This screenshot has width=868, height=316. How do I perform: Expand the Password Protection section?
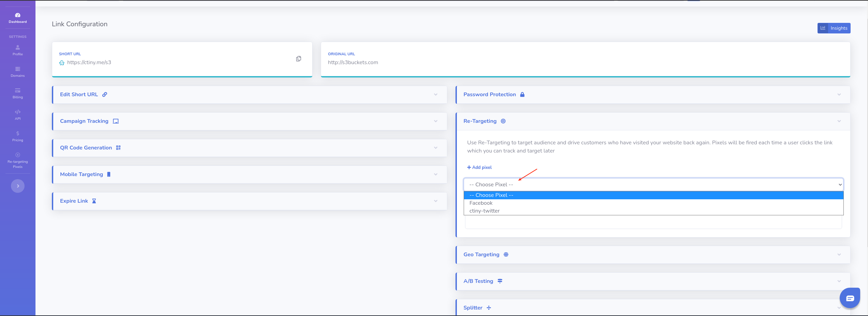click(653, 95)
